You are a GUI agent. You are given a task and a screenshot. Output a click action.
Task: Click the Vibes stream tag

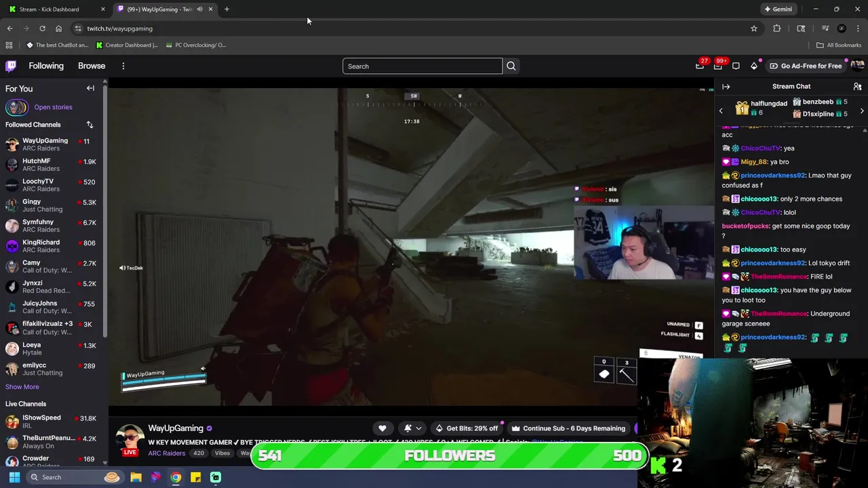click(x=222, y=453)
